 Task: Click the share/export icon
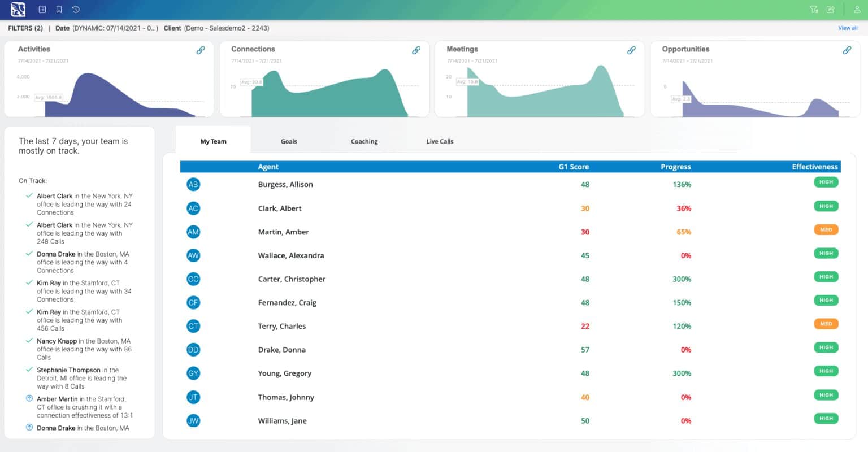point(830,10)
